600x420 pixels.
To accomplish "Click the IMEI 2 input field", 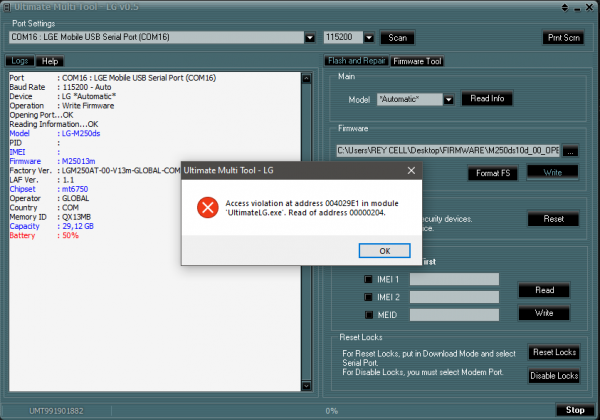I will [x=454, y=297].
